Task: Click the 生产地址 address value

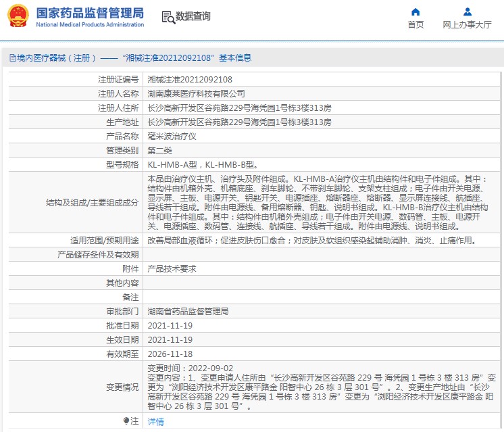Action: pos(239,122)
